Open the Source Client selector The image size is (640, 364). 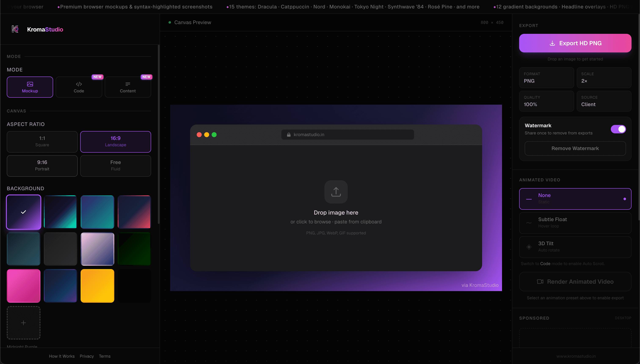coord(604,101)
